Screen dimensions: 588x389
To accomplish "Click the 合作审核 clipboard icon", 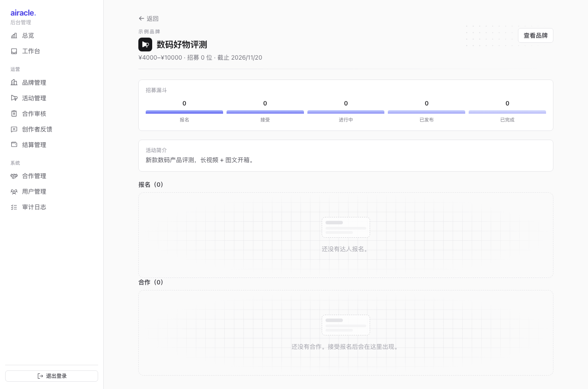I will (x=14, y=113).
